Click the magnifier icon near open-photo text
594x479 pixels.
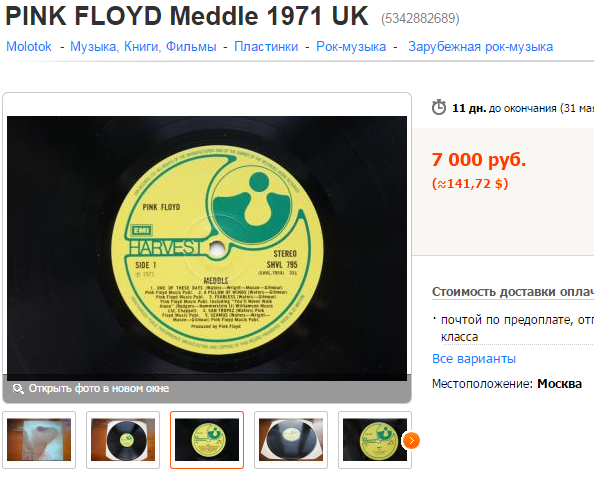coord(17,388)
